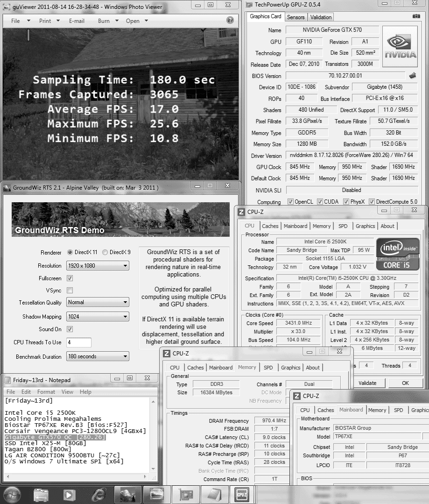The image size is (429, 504).
Task: Click BIOS save chip icon in GPU-Z
Action: click(413, 76)
